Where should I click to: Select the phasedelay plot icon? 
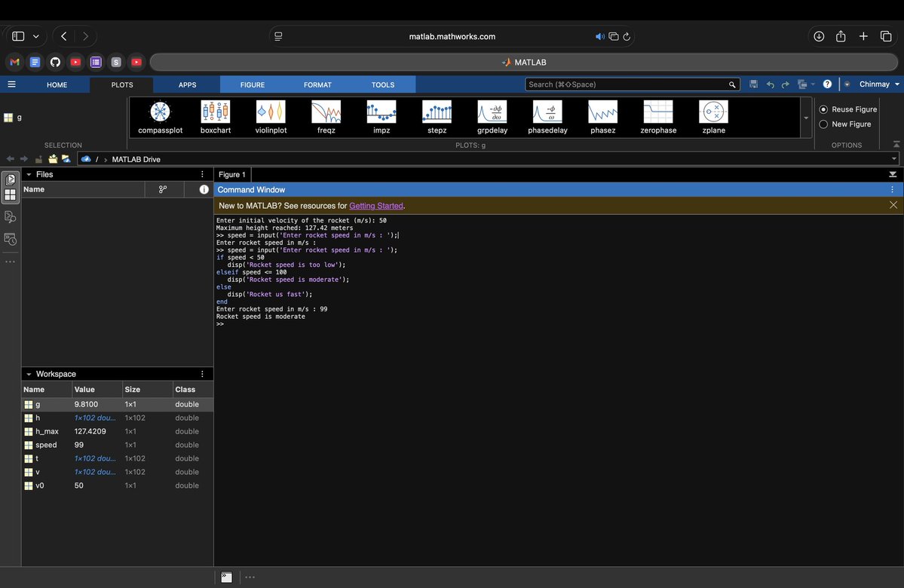tap(547, 117)
